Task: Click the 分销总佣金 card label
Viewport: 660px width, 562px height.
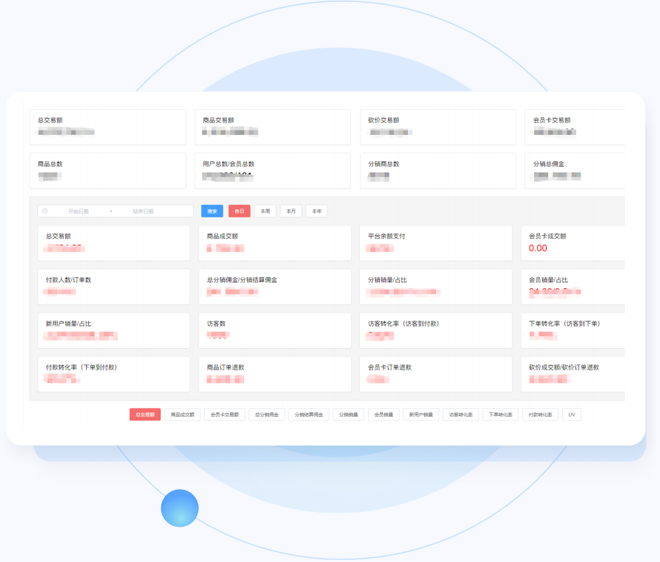Action: 548,164
